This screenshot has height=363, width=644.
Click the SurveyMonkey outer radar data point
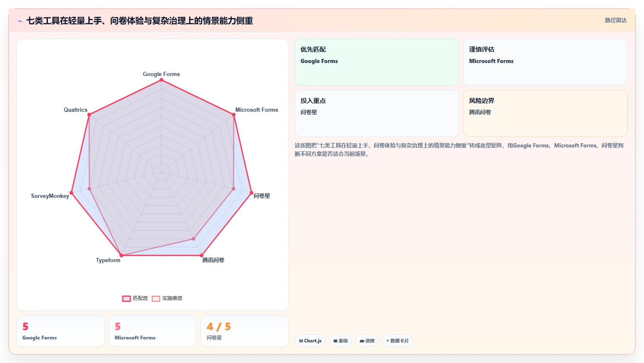[71, 193]
